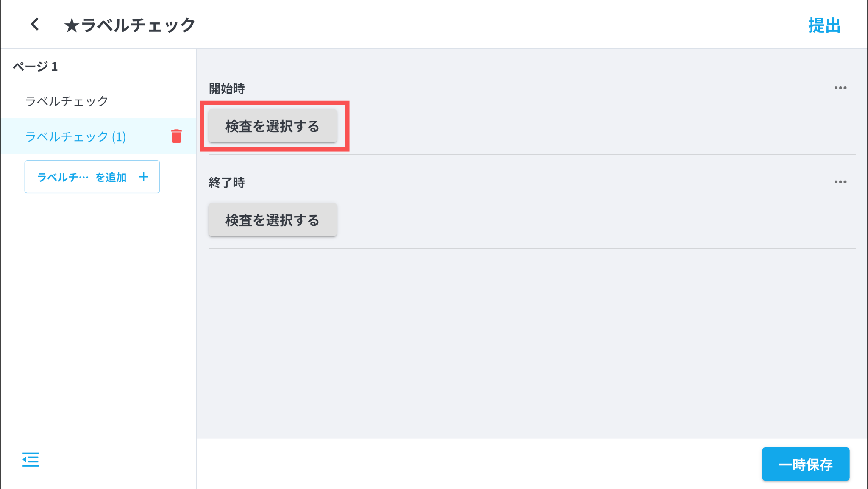Click the back arrow beside the title
Screen dimensions: 868x489
pyautogui.click(x=35, y=24)
